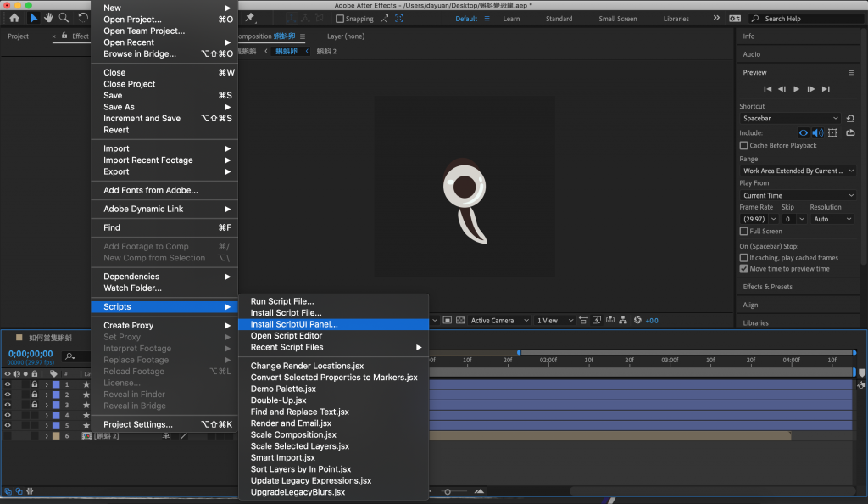868x504 pixels.
Task: Hide layer 1 using its eye icon
Action: [x=8, y=384]
